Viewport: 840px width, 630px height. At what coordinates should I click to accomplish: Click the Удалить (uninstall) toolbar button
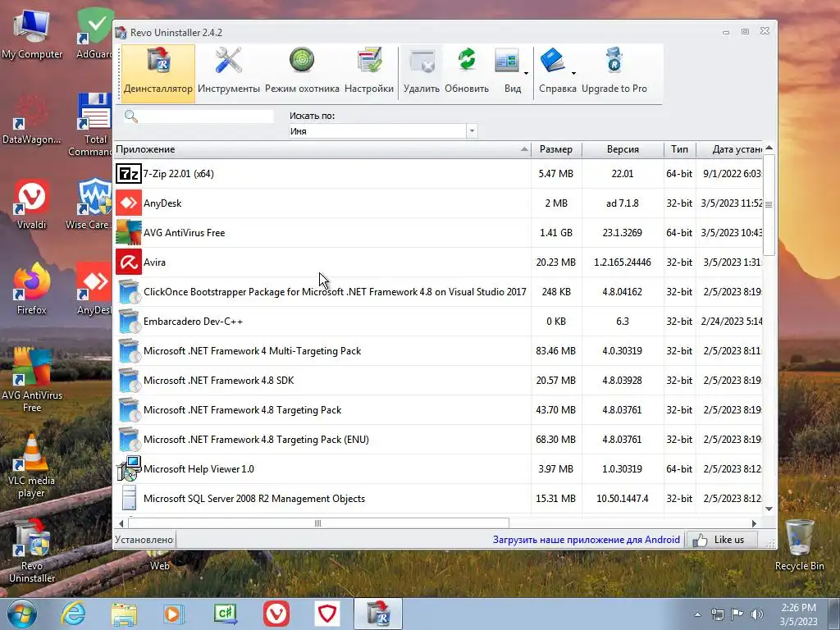point(421,71)
